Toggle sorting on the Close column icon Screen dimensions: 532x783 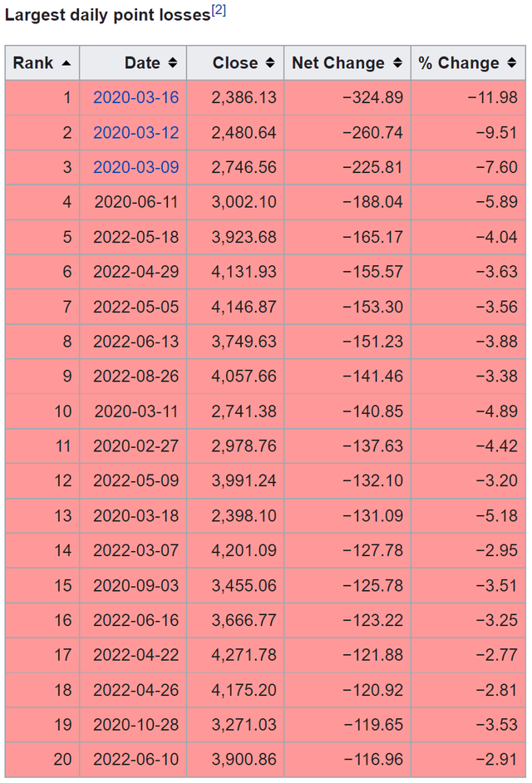(270, 63)
